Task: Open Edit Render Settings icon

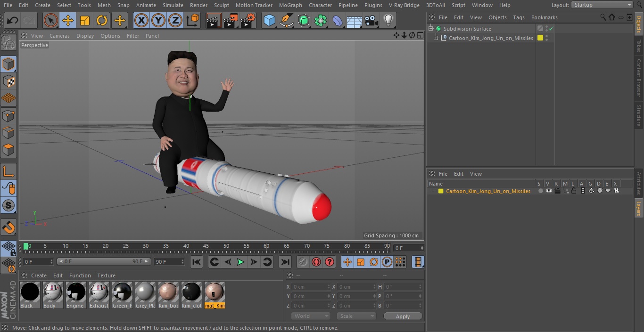Action: coord(248,20)
